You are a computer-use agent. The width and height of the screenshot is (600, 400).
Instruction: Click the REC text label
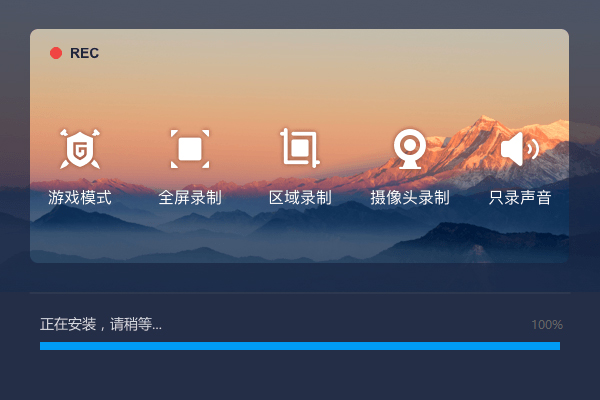(x=84, y=53)
